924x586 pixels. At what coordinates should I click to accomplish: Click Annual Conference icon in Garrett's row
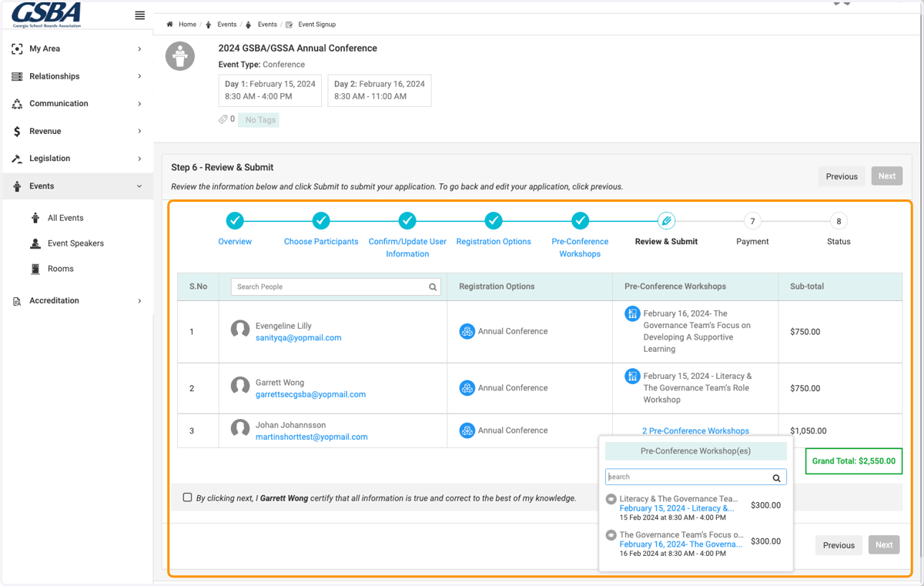click(467, 388)
